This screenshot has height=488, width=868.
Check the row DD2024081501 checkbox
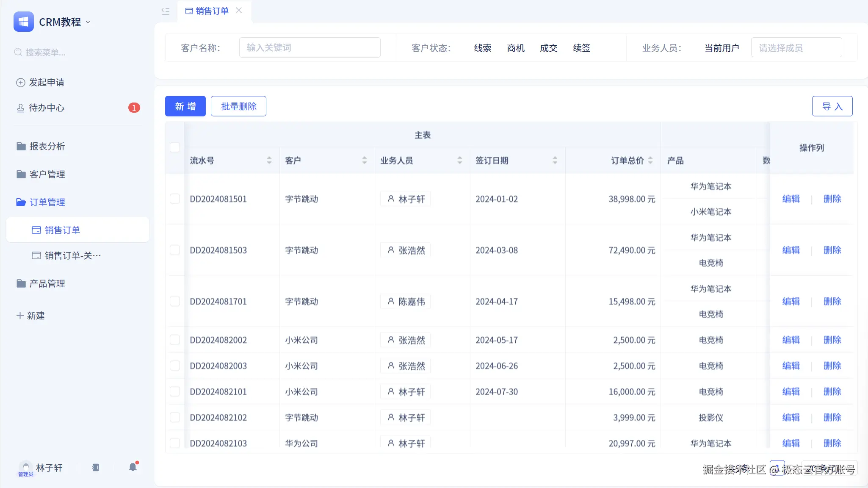tap(175, 199)
